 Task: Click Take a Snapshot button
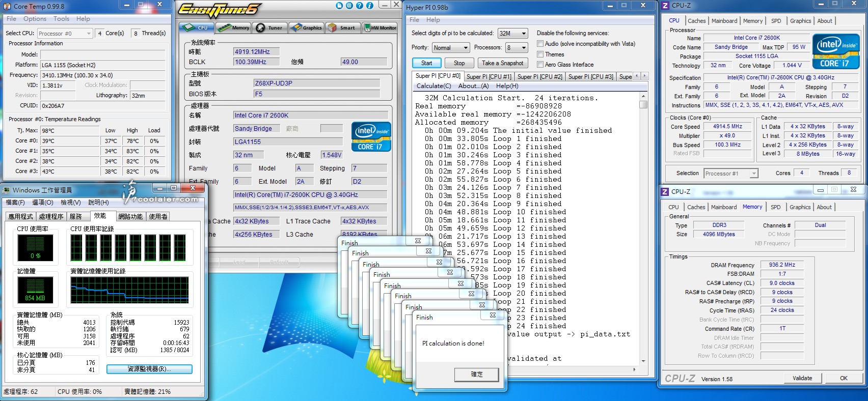click(502, 63)
